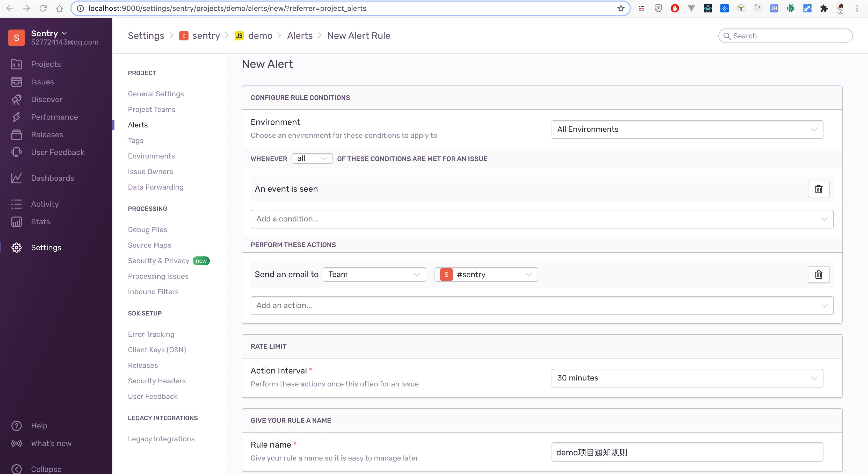
Task: Click the React DevTools extension icon
Action: 708,9
